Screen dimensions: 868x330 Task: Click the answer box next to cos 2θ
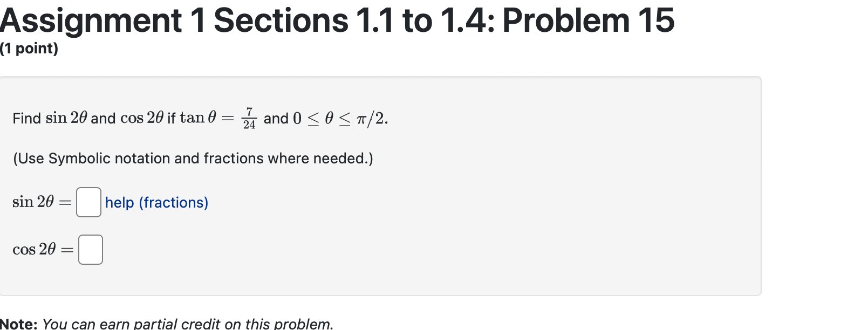point(91,249)
